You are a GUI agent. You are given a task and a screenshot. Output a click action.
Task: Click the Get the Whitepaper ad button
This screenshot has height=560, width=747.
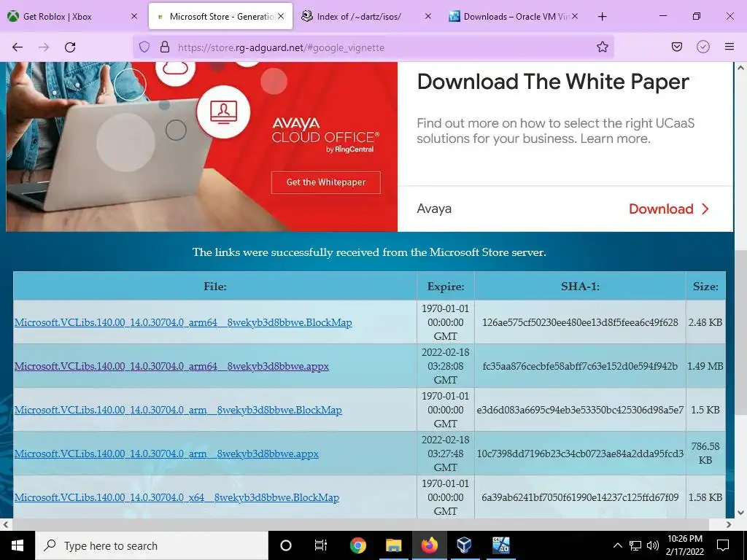click(326, 182)
